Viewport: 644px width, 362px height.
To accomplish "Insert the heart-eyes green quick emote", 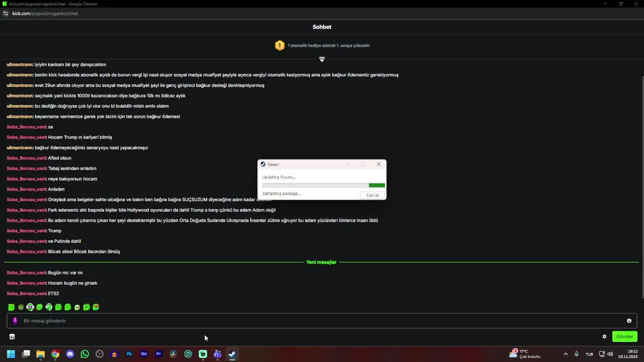I will (x=96, y=307).
